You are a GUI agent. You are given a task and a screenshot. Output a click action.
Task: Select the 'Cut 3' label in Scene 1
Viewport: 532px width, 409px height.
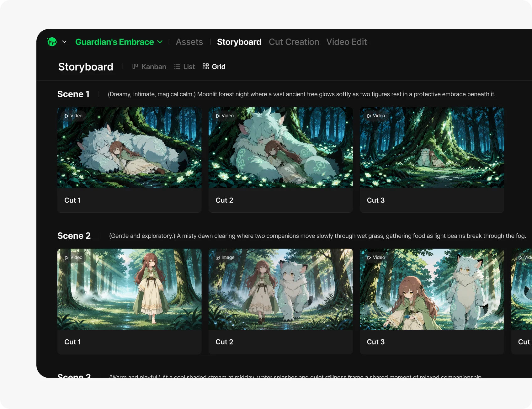point(376,200)
